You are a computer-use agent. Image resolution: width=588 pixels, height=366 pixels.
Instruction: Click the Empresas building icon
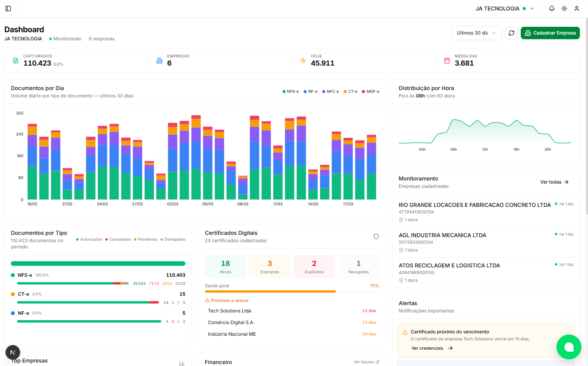coord(159,61)
